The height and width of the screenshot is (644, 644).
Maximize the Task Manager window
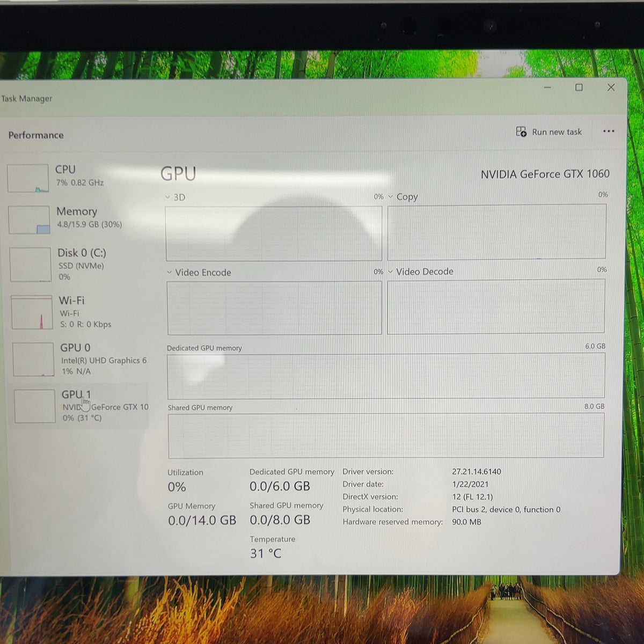tap(579, 87)
